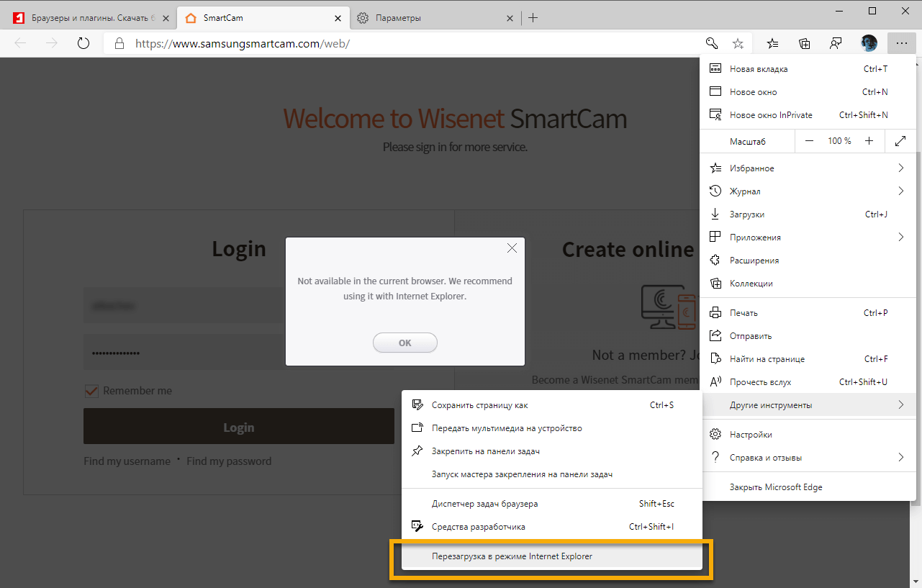Reload the page with refresh button
The image size is (922, 588).
pyautogui.click(x=83, y=43)
